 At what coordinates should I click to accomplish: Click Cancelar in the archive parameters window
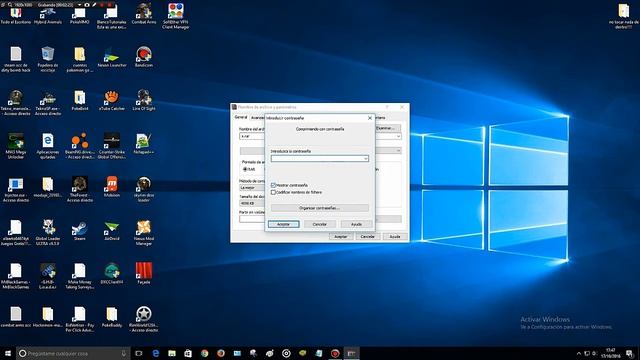pos(368,237)
